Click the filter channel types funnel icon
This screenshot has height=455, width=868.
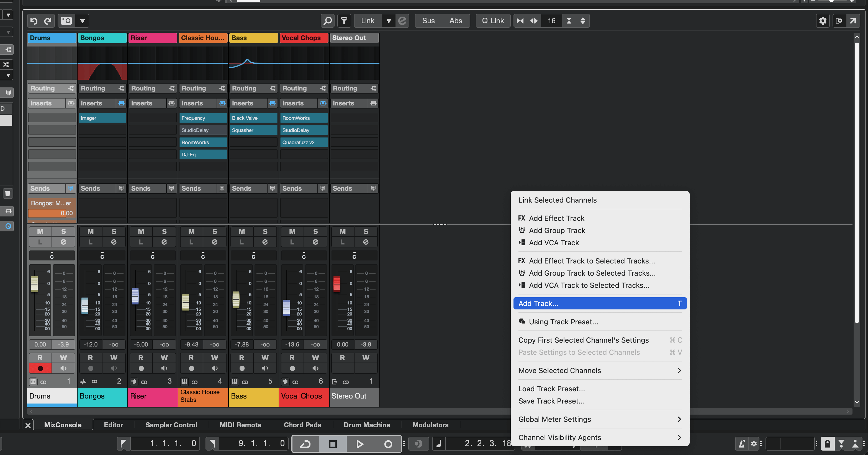point(344,21)
